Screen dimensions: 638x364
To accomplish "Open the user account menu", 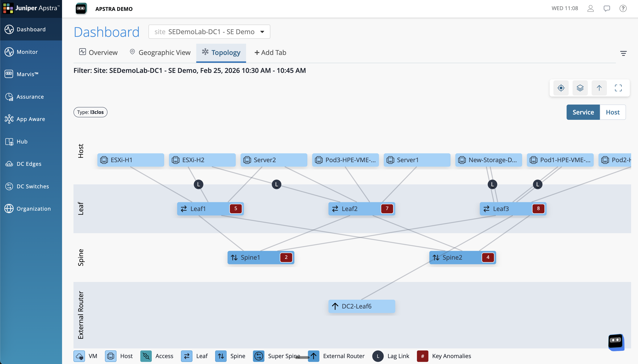I will tap(590, 9).
